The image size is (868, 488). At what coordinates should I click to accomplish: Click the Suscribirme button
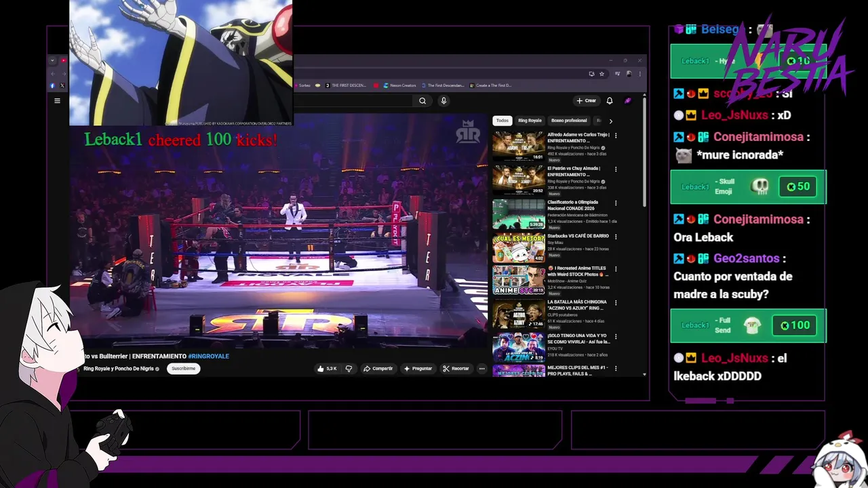coord(183,369)
